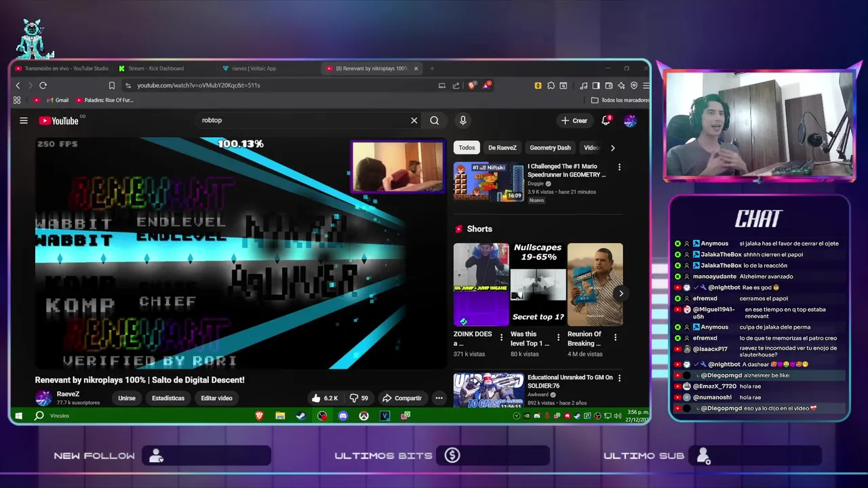This screenshot has height=488, width=868.
Task: Select the Todos filter chip
Action: point(467,148)
